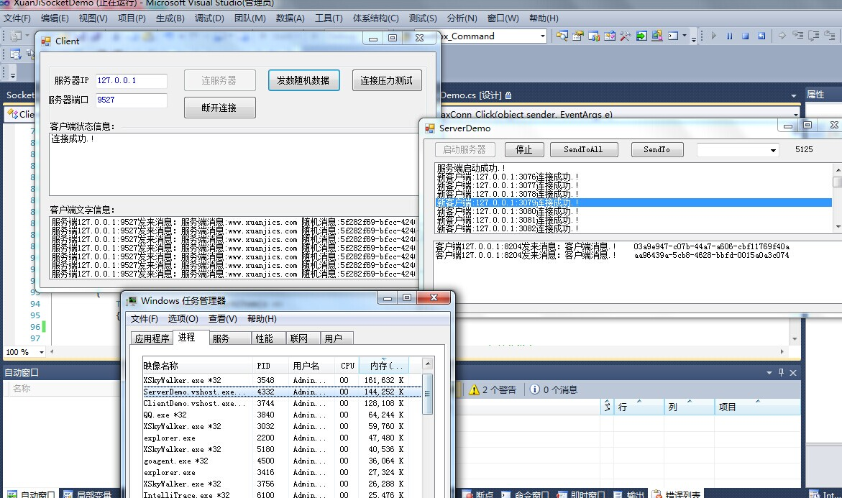Viewport: 843px width, 498px height.
Task: Expand axConn_Click member dropdown
Action: [796, 114]
